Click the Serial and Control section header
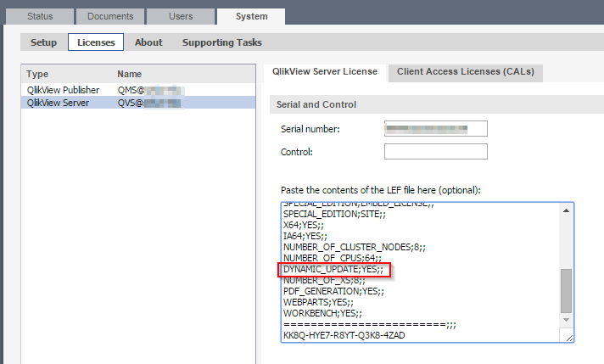Viewport: 604px width, 364px height. [437, 104]
